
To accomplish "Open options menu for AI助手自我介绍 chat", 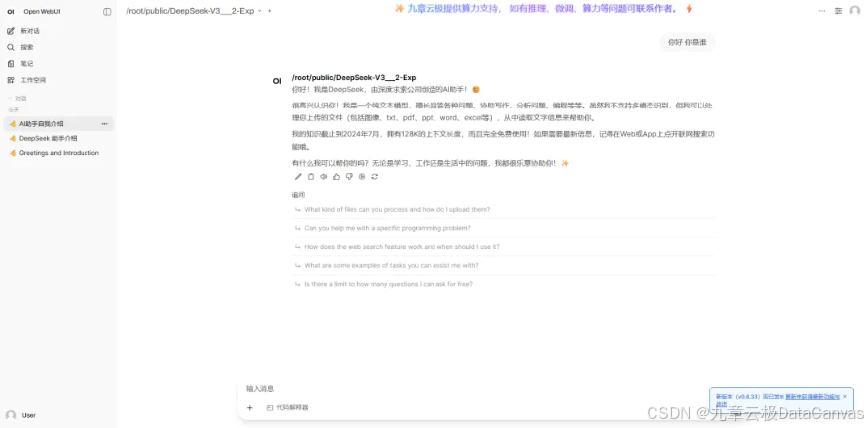I will [x=105, y=124].
